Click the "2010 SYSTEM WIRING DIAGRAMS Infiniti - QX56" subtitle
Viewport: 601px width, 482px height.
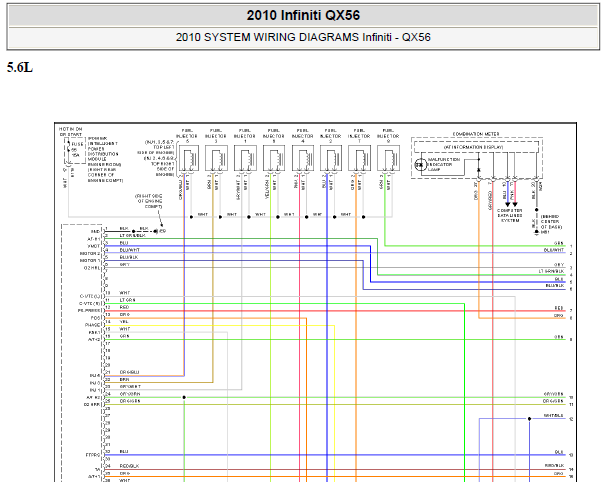pyautogui.click(x=303, y=37)
